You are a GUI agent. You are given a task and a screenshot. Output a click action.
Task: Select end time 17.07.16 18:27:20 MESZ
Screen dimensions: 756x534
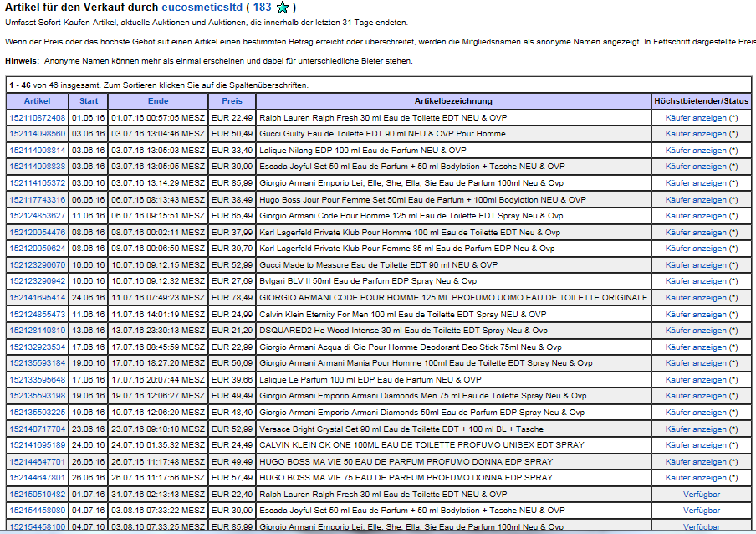(158, 363)
